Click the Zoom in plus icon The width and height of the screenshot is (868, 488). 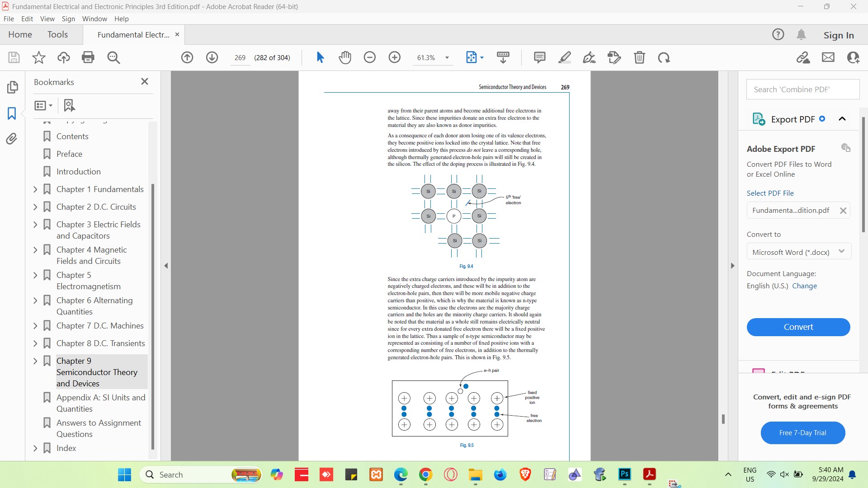395,57
